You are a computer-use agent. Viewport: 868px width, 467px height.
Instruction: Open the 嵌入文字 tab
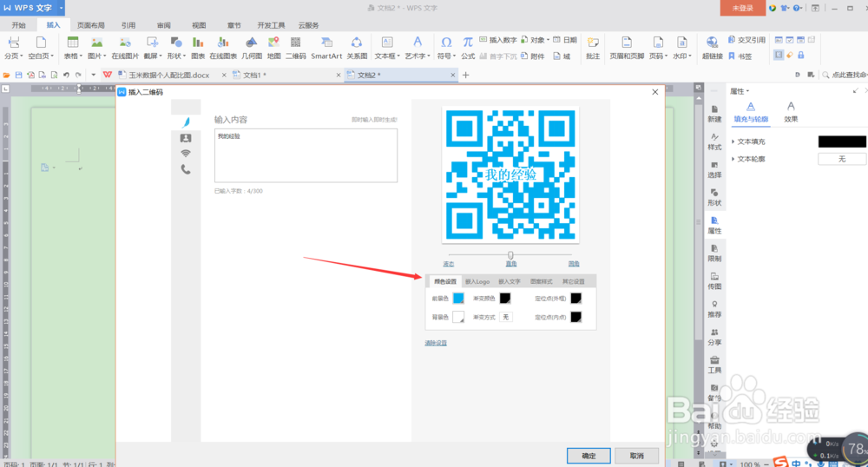(x=510, y=281)
